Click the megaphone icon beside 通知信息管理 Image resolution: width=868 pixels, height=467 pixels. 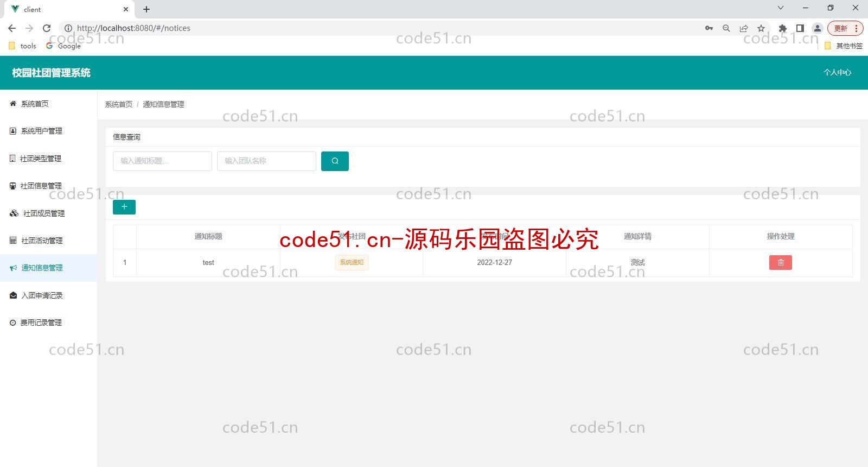tap(13, 268)
